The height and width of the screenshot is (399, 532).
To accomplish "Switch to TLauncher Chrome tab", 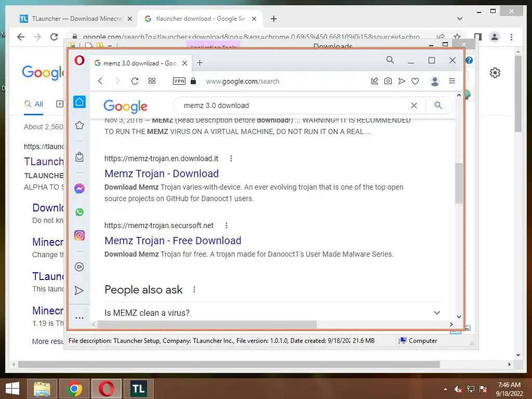I will (x=77, y=19).
